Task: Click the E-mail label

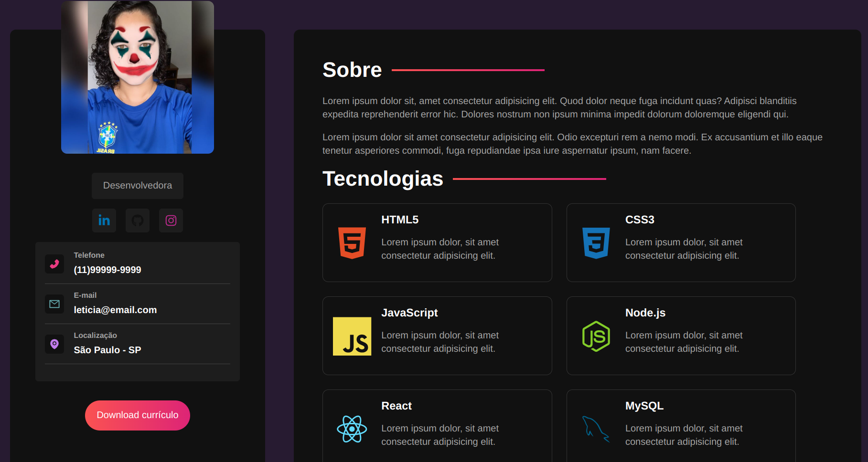Action: [x=85, y=295]
